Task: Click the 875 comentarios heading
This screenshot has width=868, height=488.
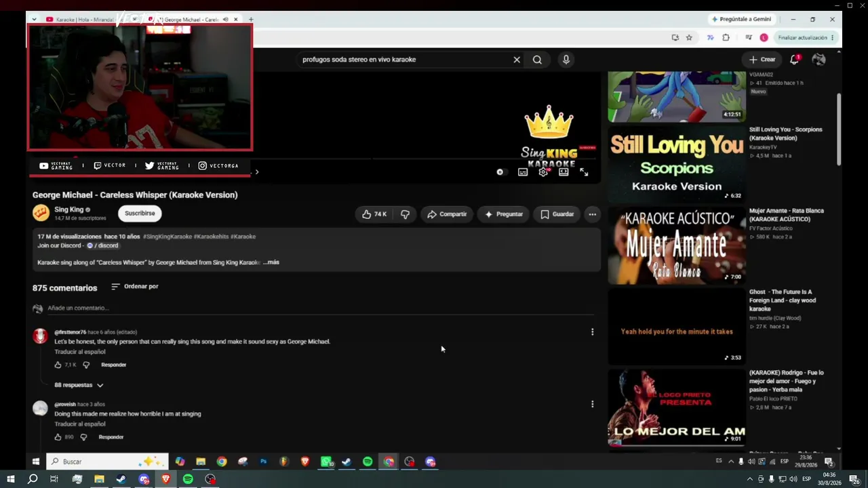Action: point(65,288)
